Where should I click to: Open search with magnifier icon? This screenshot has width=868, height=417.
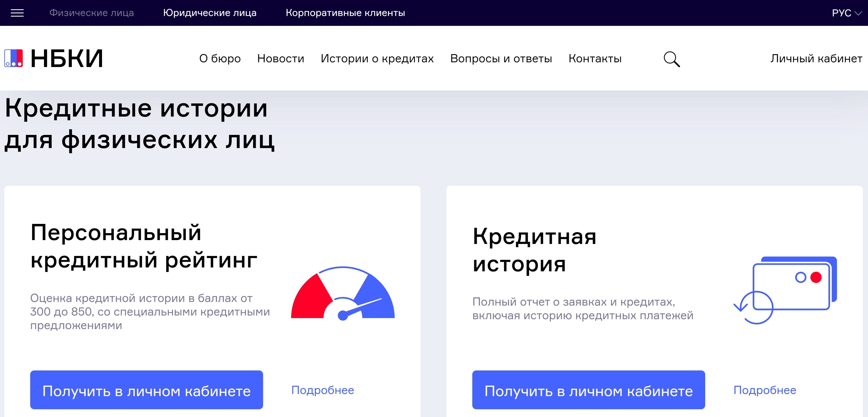(x=672, y=59)
